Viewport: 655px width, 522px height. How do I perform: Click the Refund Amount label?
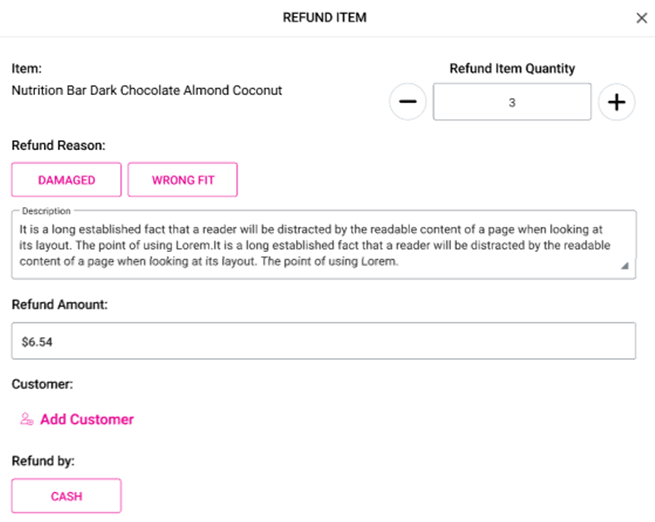[x=59, y=304]
